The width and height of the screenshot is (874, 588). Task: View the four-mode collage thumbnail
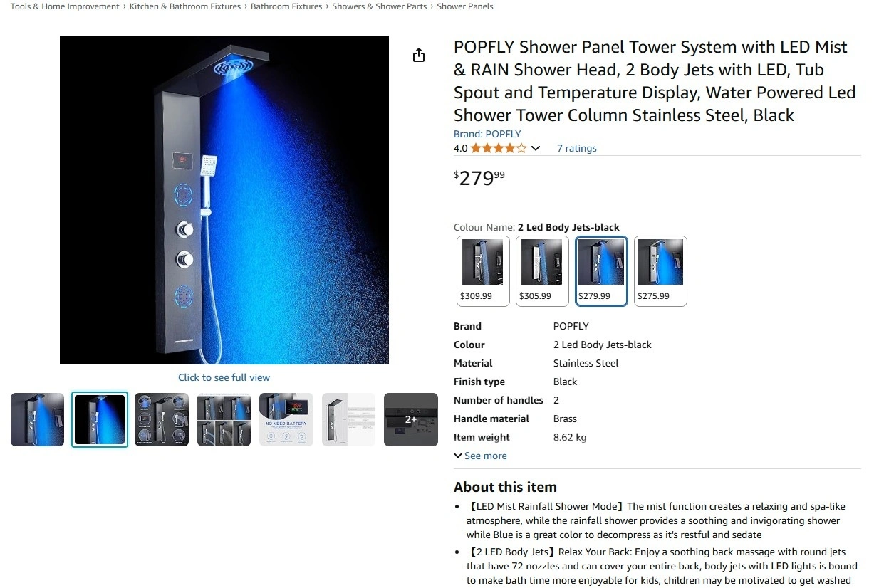coord(224,419)
